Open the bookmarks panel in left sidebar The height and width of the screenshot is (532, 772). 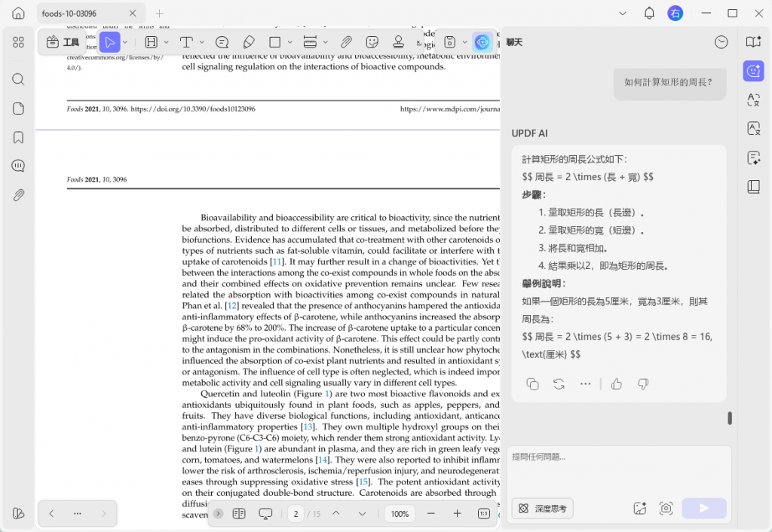pos(18,137)
